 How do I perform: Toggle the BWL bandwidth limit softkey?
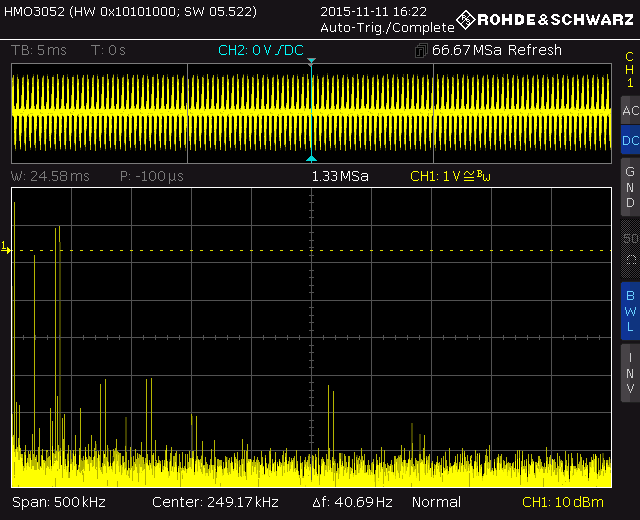(x=629, y=310)
